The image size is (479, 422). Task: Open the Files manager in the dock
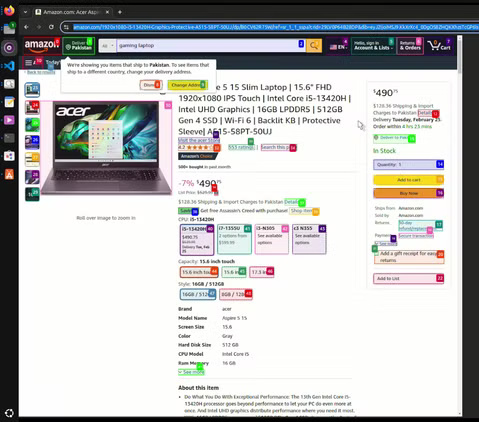point(9,29)
